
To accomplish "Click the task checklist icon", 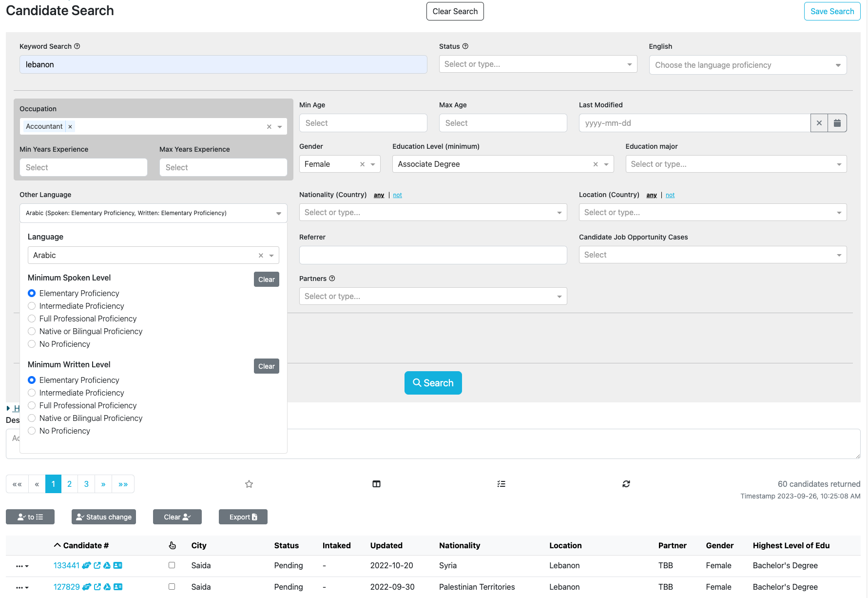I will click(x=501, y=484).
